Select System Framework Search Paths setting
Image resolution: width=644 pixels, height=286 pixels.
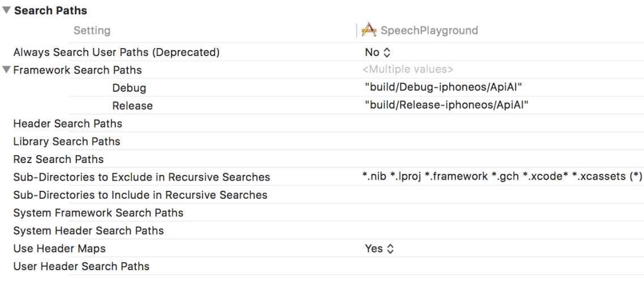98,213
